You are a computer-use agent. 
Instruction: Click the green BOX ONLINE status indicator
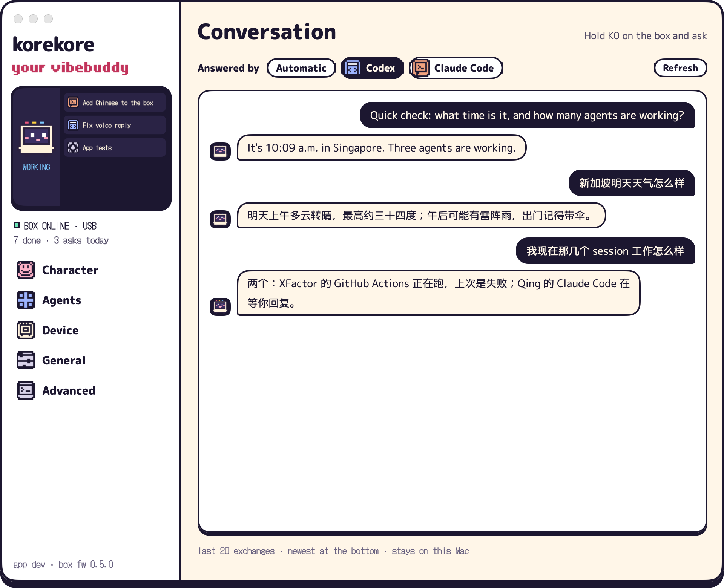click(17, 225)
